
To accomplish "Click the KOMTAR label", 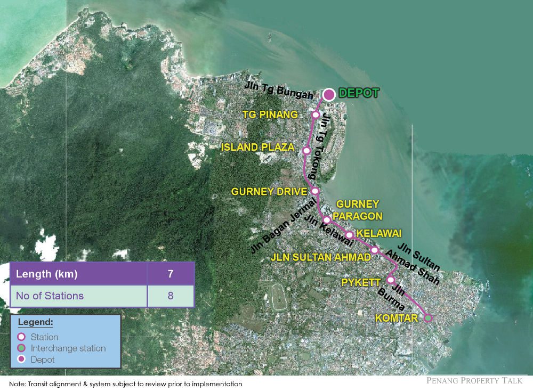I will point(397,318).
